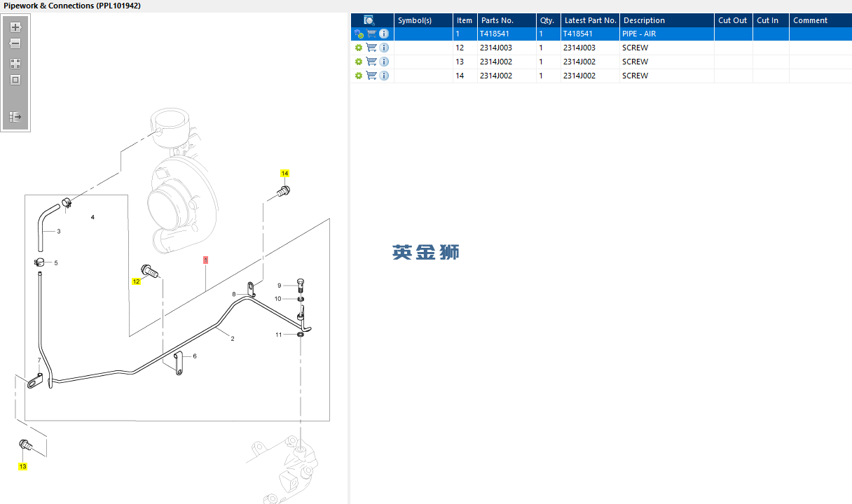The height and width of the screenshot is (504, 852).
Task: Add item 1 T418541 to cart
Action: click(371, 34)
